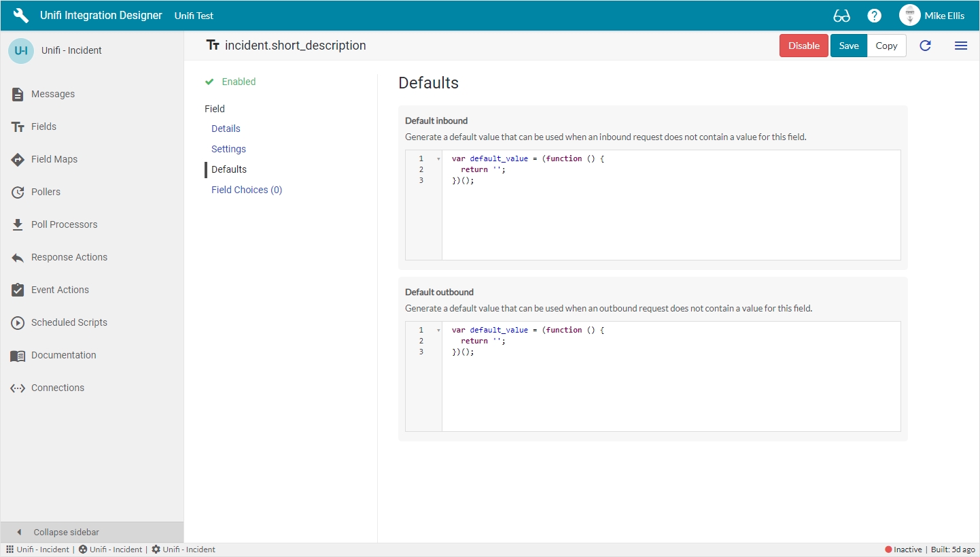Image resolution: width=980 pixels, height=557 pixels.
Task: Click the refresh icon beside Copy
Action: coord(925,46)
